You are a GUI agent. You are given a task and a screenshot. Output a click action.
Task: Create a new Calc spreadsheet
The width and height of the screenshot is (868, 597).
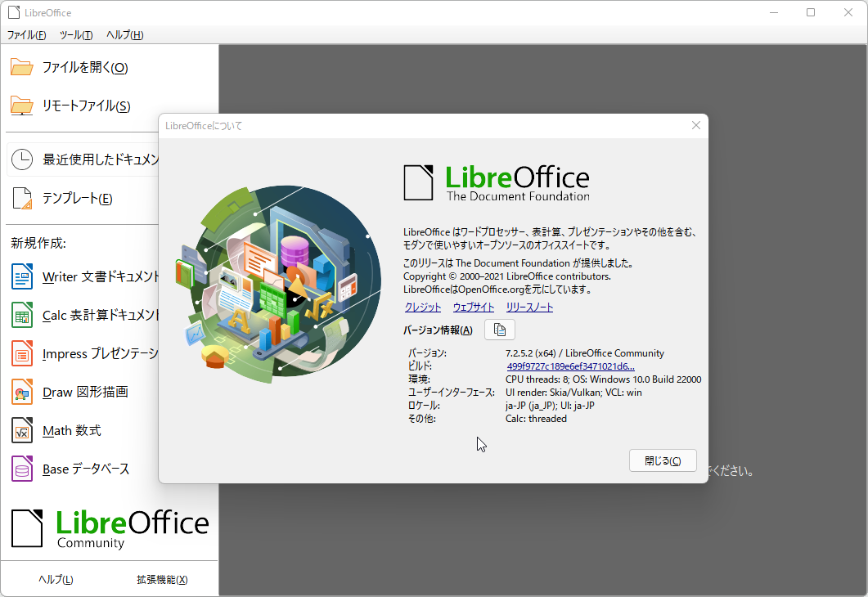coord(90,315)
